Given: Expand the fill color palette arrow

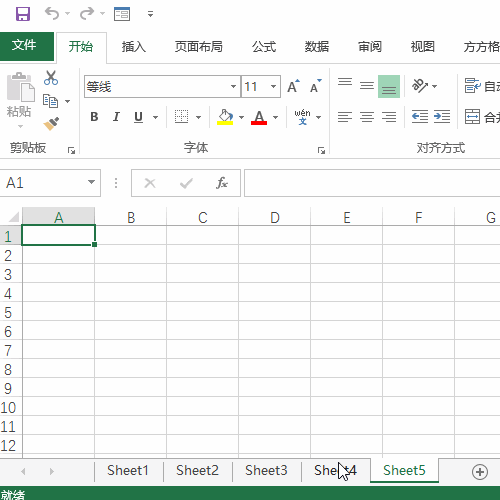Looking at the screenshot, I should coord(242,117).
